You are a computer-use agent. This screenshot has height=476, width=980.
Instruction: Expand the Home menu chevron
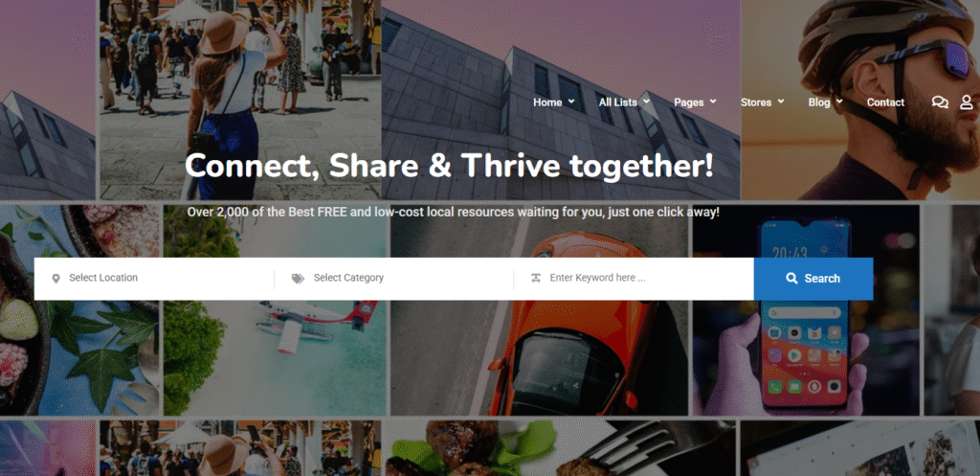tap(571, 102)
